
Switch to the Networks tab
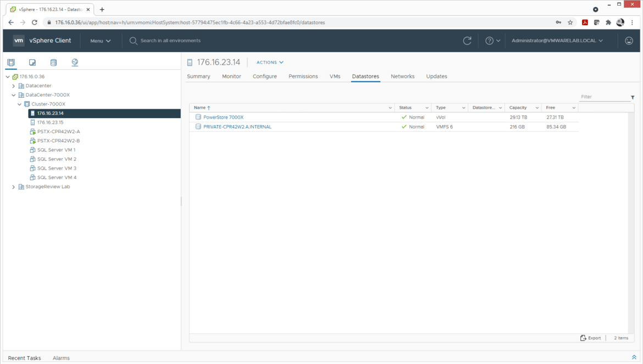click(x=403, y=76)
